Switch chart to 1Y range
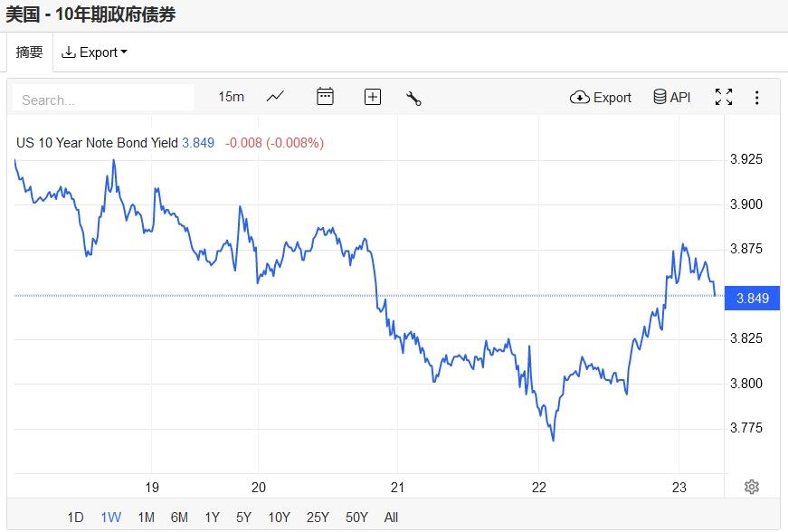This screenshot has width=788, height=532. 212,518
